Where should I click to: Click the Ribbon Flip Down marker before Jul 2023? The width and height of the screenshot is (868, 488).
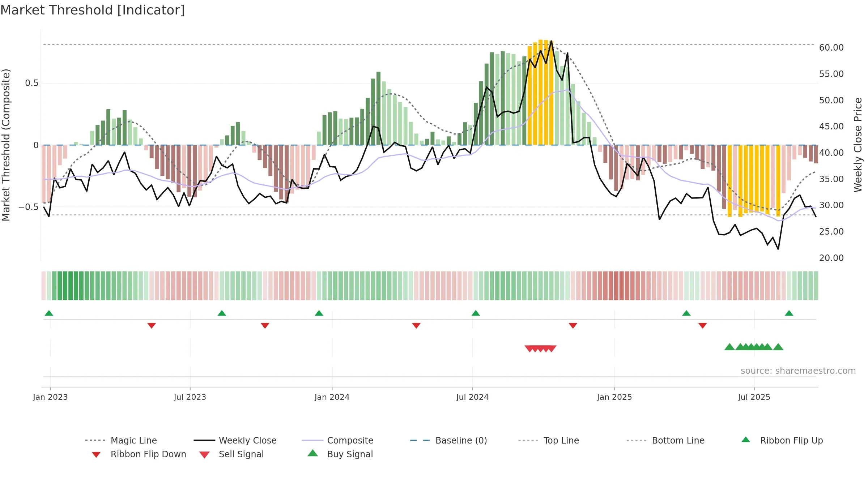152,326
